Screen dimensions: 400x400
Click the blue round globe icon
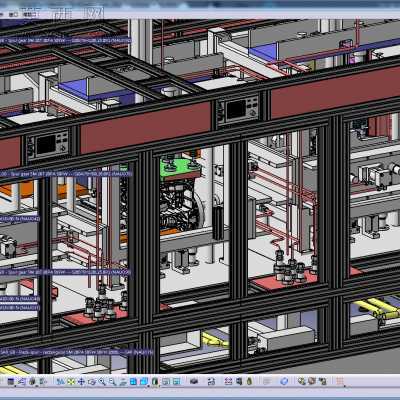pyautogui.click(x=284, y=381)
